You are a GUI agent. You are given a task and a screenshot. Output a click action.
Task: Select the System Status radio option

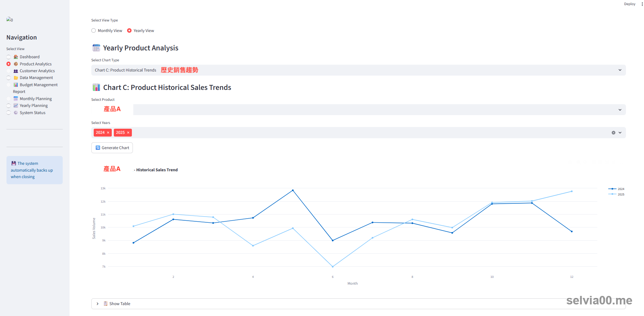point(9,113)
